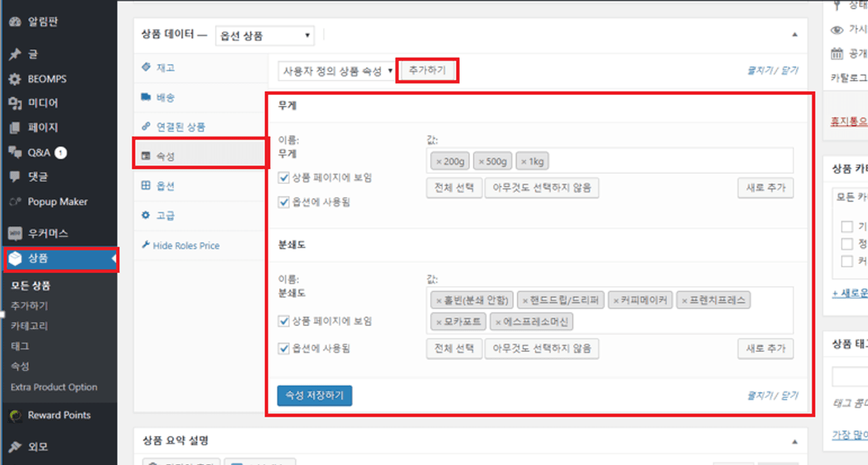The height and width of the screenshot is (465, 868).
Task: Open the 옵션 상품 product type dropdown
Action: tap(264, 35)
